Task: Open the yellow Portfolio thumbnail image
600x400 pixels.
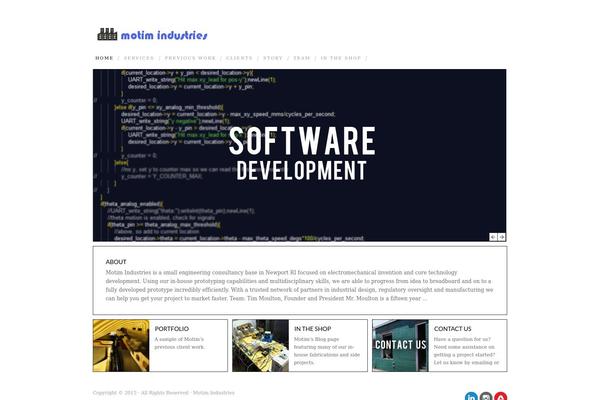Action: click(121, 346)
